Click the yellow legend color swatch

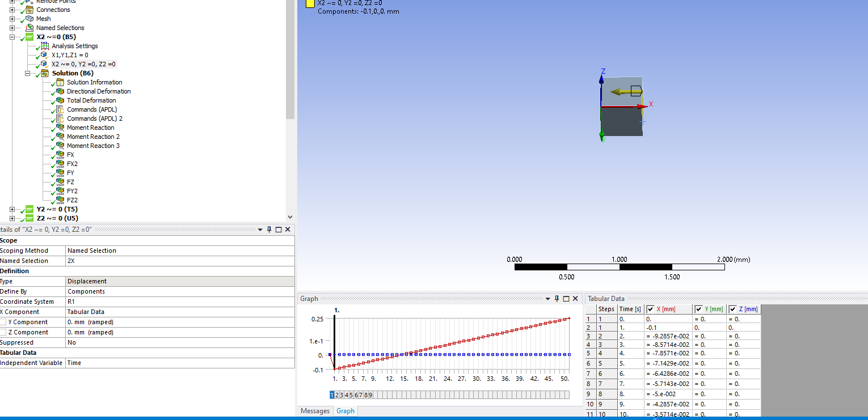(x=310, y=3)
